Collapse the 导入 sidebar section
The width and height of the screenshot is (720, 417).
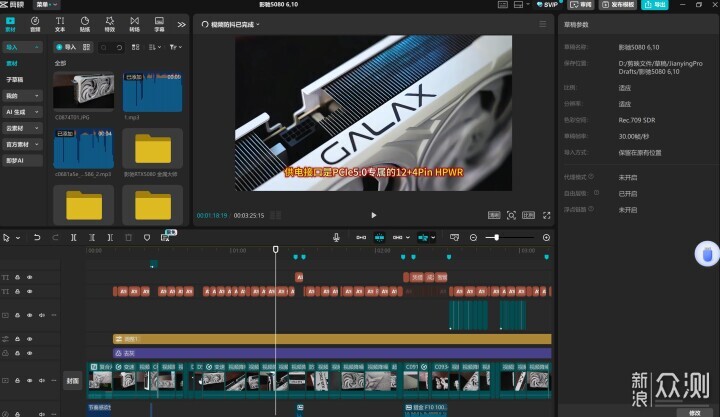point(22,47)
